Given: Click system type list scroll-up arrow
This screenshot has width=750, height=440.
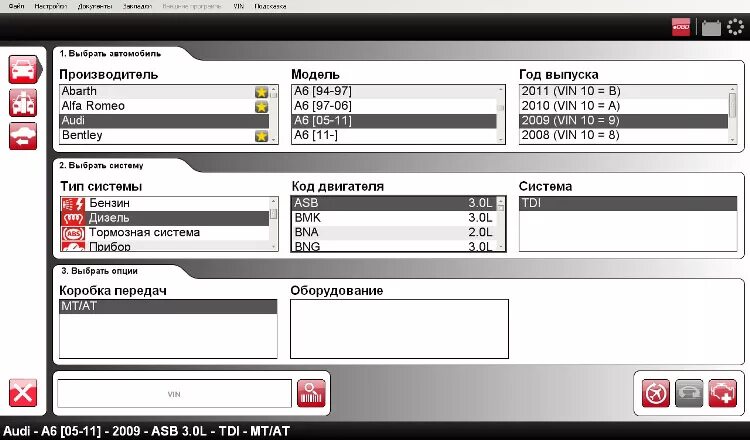Looking at the screenshot, I should (x=274, y=201).
